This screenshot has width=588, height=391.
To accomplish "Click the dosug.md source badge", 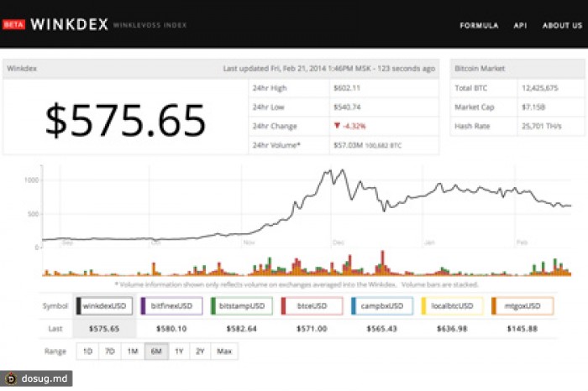I will (36, 378).
